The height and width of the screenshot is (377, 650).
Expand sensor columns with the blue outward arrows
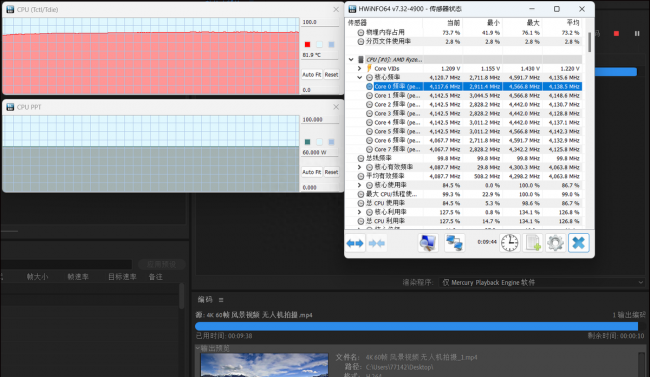(355, 243)
